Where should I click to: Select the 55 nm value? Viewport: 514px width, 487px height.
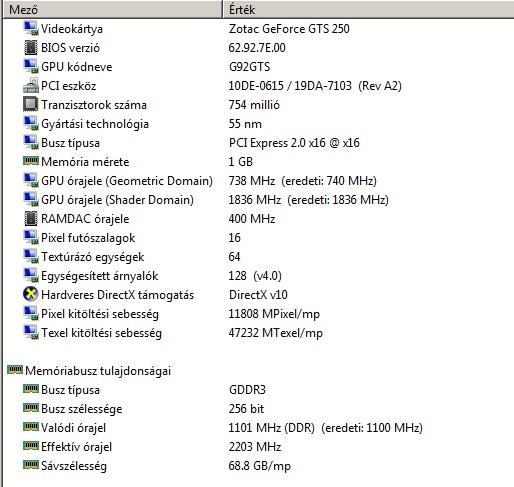click(245, 124)
